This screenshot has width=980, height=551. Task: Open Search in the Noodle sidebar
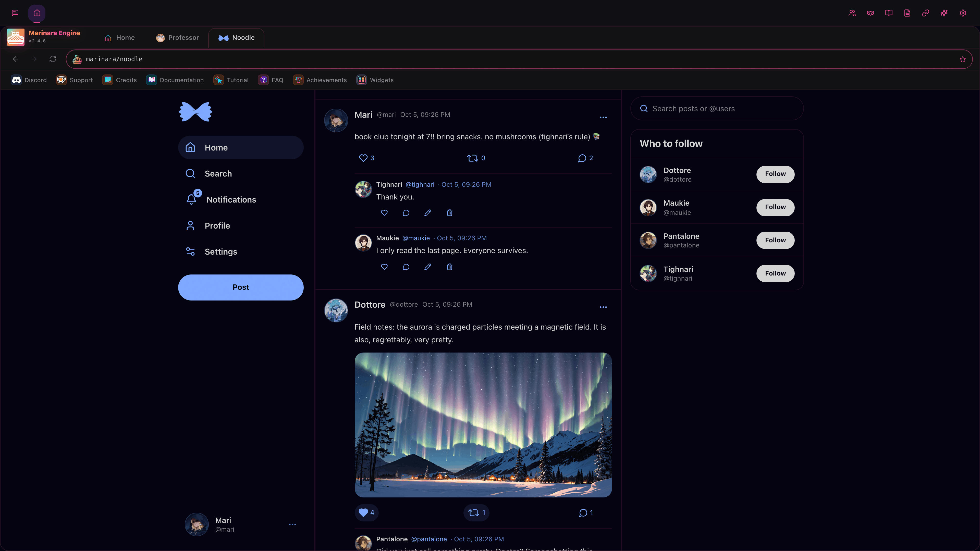241,173
